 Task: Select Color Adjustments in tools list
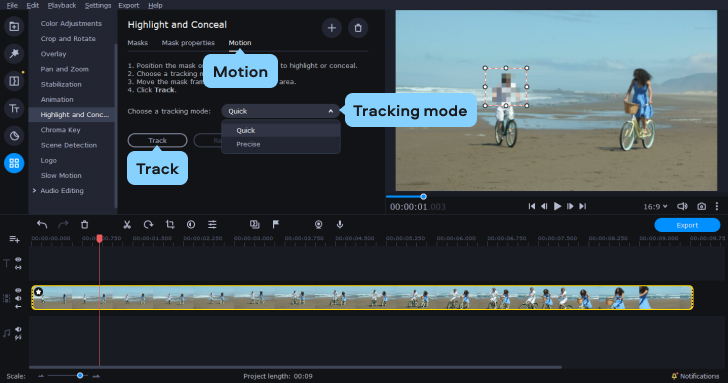(71, 23)
